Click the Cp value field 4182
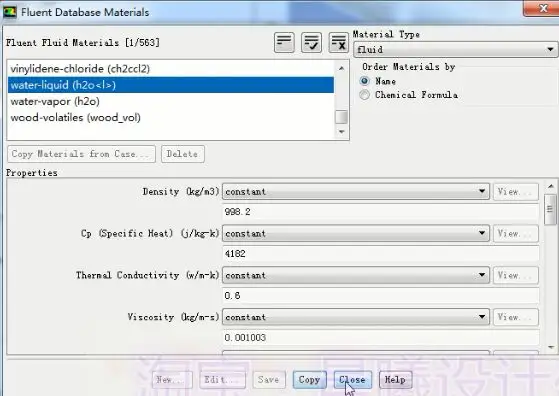The width and height of the screenshot is (559, 396). tap(380, 253)
